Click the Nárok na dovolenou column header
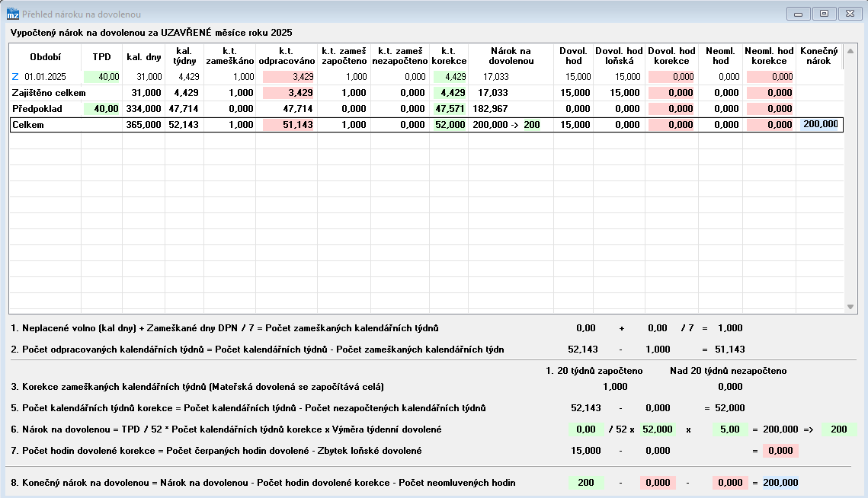Image resolution: width=868 pixels, height=498 pixels. pyautogui.click(x=510, y=56)
